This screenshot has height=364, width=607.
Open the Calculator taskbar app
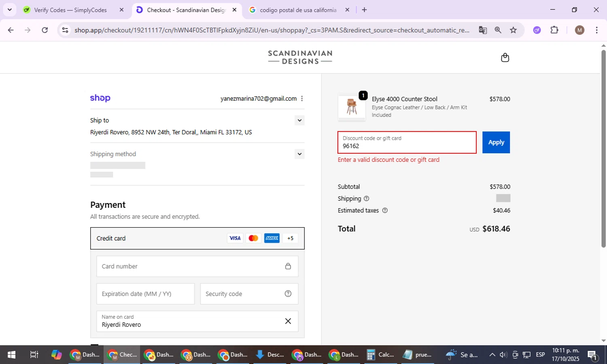pos(380,355)
